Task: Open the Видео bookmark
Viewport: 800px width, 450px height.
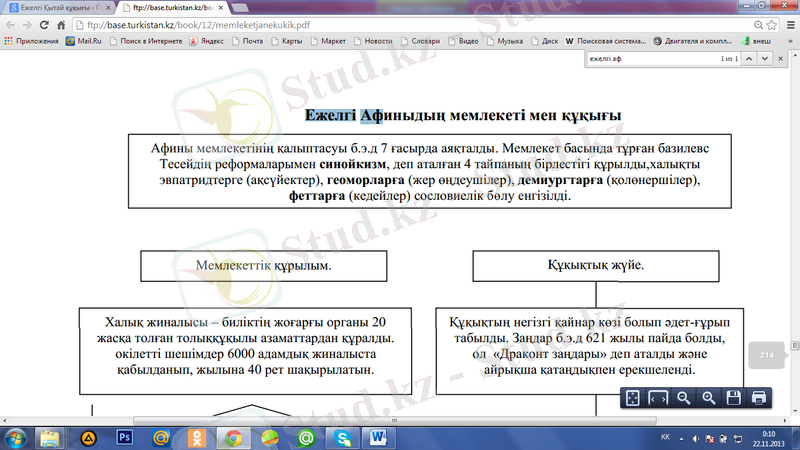Action: pos(463,41)
